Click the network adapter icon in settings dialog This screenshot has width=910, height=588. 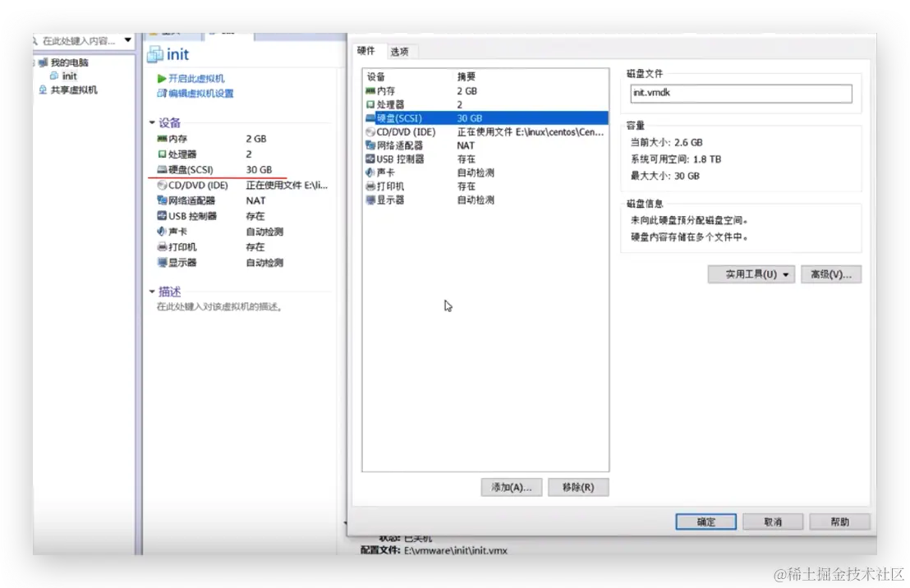coord(370,145)
